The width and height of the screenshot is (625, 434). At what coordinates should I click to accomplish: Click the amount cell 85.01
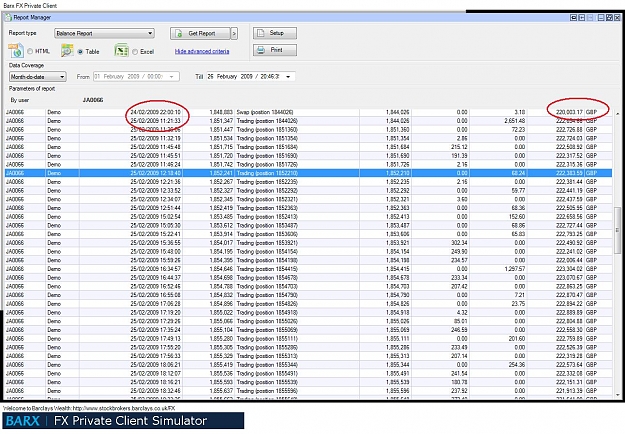[x=460, y=321]
